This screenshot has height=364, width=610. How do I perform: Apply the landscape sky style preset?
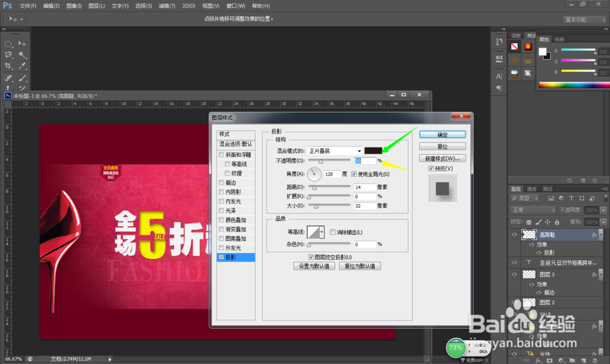point(515,73)
